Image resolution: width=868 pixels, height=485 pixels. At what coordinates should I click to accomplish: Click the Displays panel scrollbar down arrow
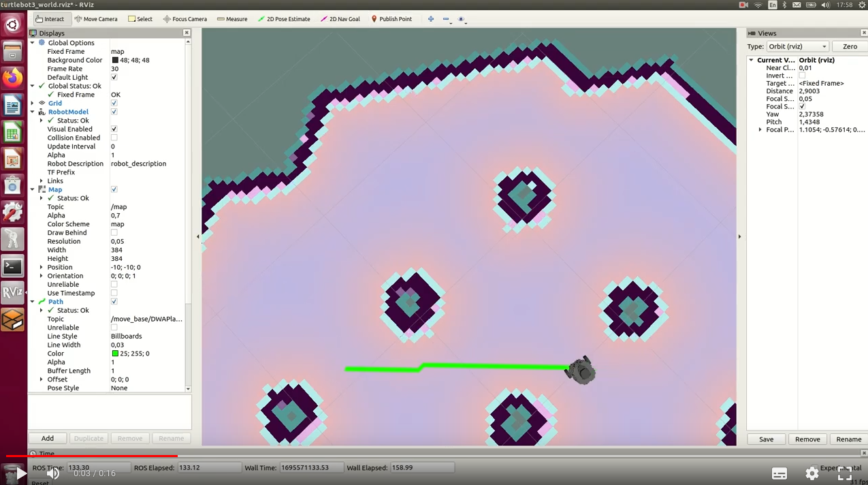click(188, 389)
